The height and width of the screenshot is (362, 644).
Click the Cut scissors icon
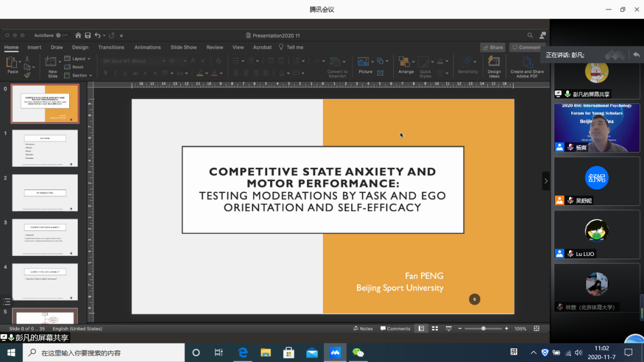point(27,59)
